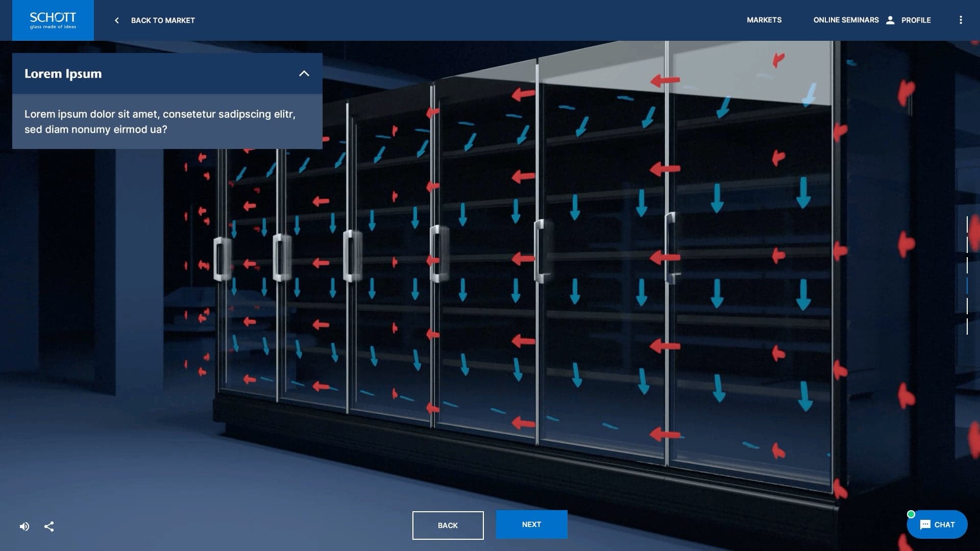Viewport: 980px width, 551px height.
Task: Mute the sound with speaker icon
Action: click(24, 526)
